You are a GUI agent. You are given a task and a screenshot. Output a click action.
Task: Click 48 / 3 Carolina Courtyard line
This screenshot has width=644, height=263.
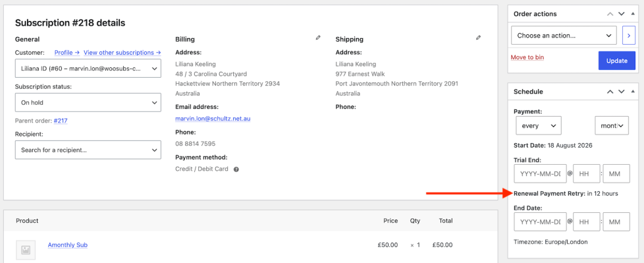pos(211,74)
